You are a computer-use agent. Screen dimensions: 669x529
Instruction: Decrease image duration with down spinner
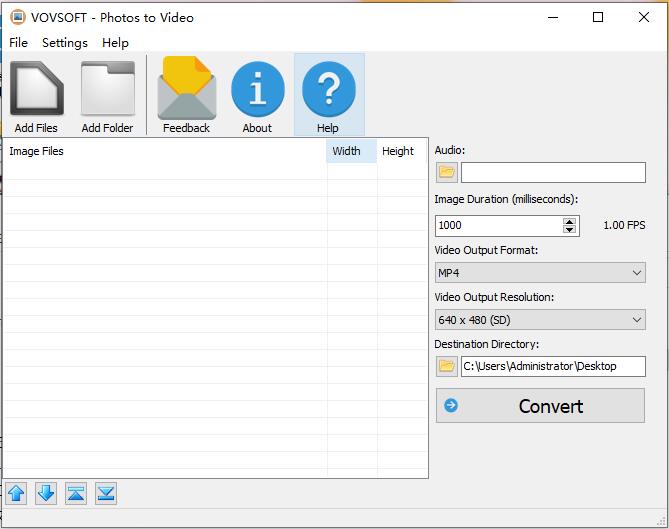click(569, 230)
